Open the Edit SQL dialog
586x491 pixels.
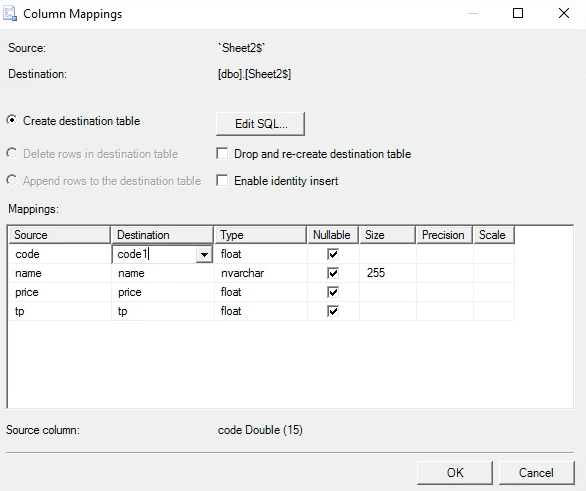[x=260, y=124]
